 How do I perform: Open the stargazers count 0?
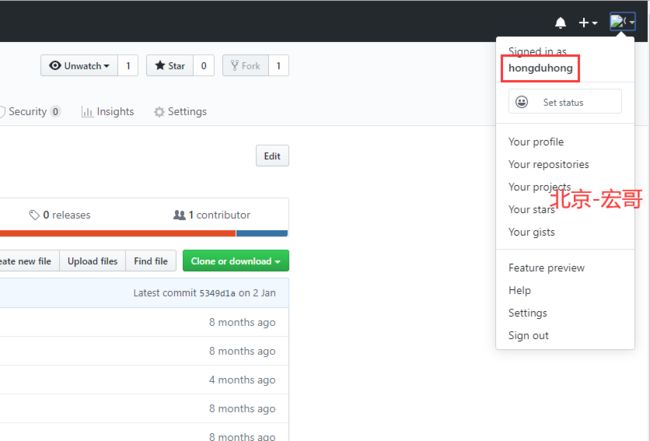click(x=204, y=65)
